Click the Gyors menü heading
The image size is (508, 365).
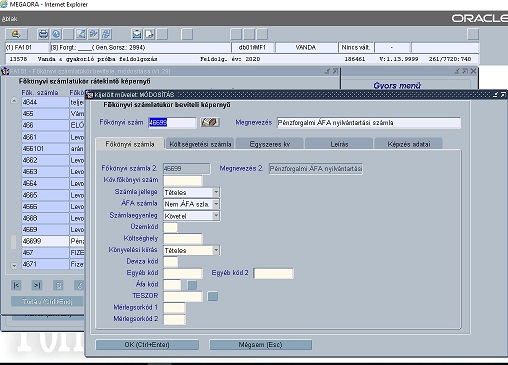[397, 85]
